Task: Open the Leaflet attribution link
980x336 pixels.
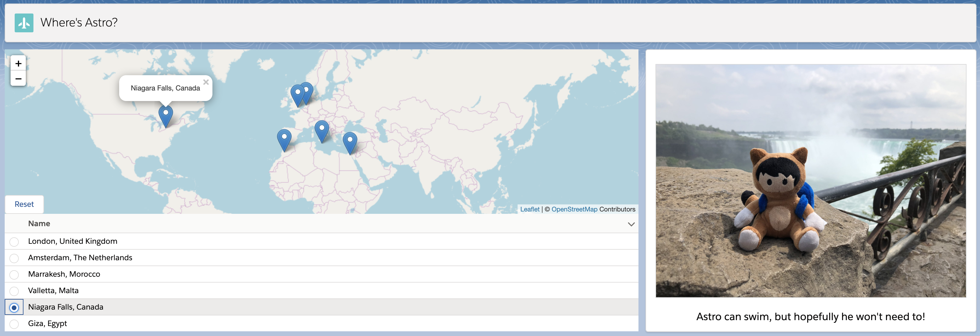Action: click(530, 209)
